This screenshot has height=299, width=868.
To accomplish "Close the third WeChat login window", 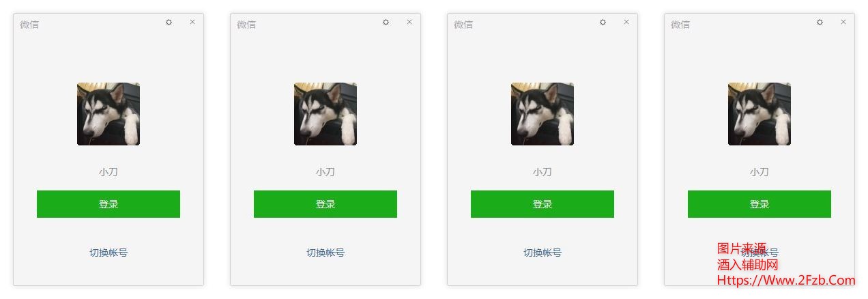I will pyautogui.click(x=626, y=22).
